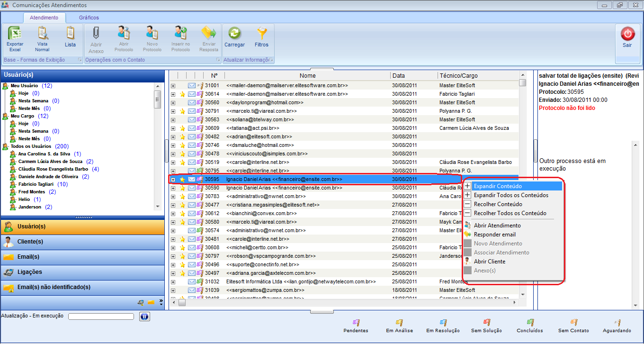Switch to Lista display mode
644x344 pixels.
pos(70,34)
